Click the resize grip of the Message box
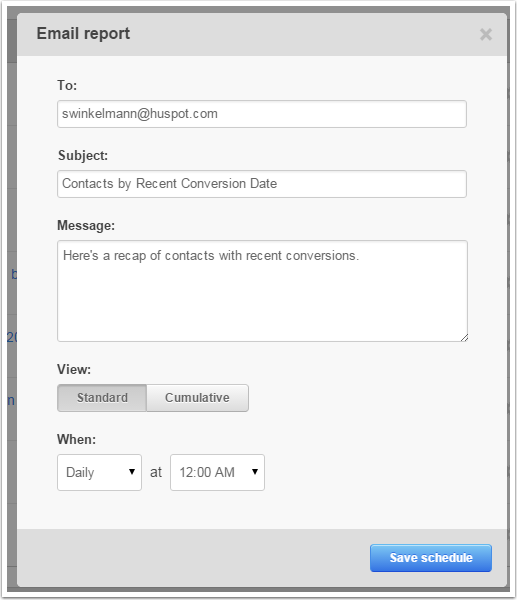 (x=464, y=338)
